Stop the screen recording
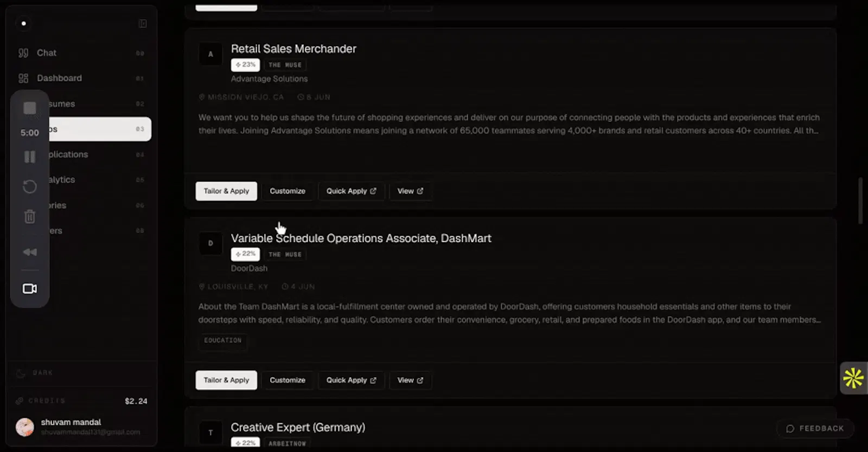The height and width of the screenshot is (452, 868). click(x=30, y=108)
